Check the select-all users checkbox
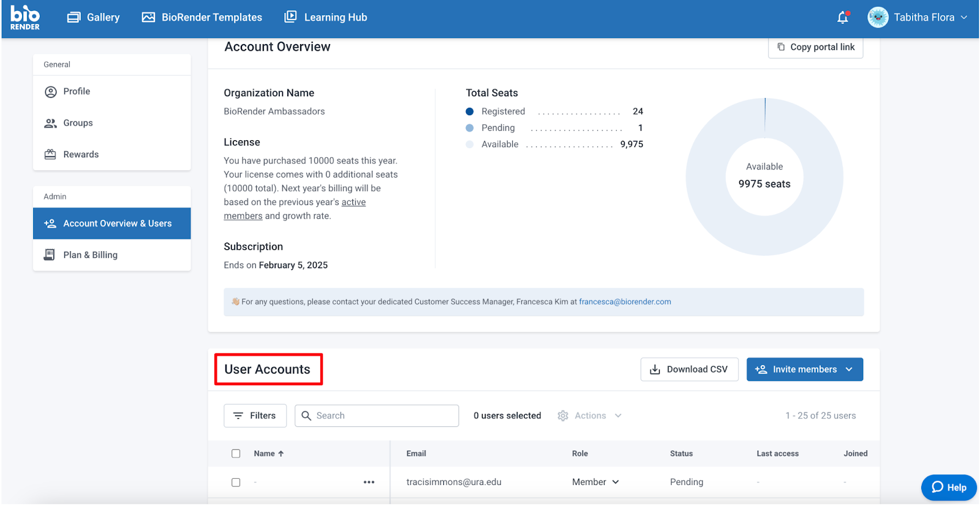 [x=236, y=454]
